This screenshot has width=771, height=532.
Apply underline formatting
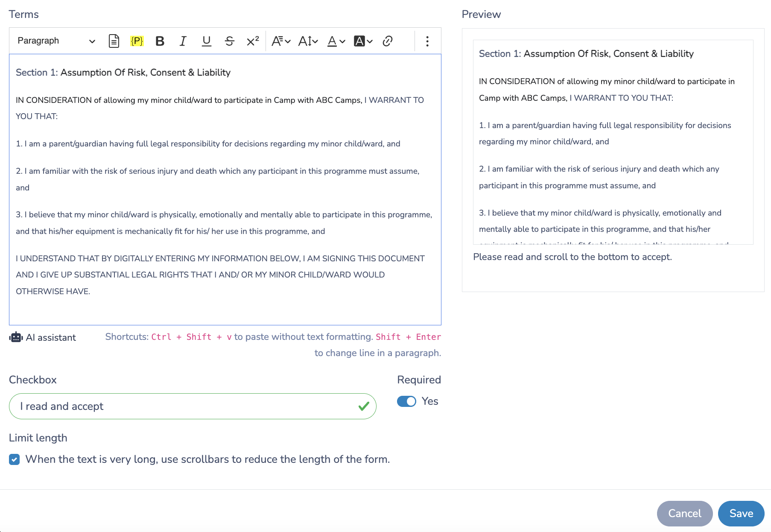tap(207, 41)
